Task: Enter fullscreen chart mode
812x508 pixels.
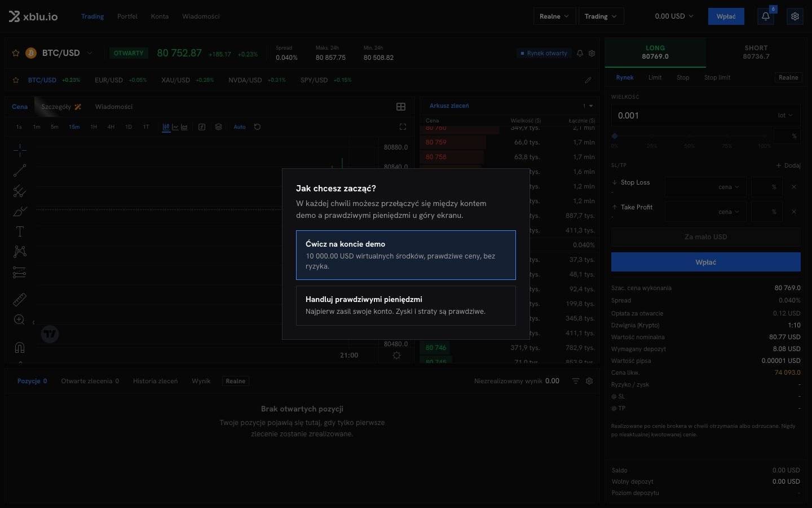Action: pos(403,127)
